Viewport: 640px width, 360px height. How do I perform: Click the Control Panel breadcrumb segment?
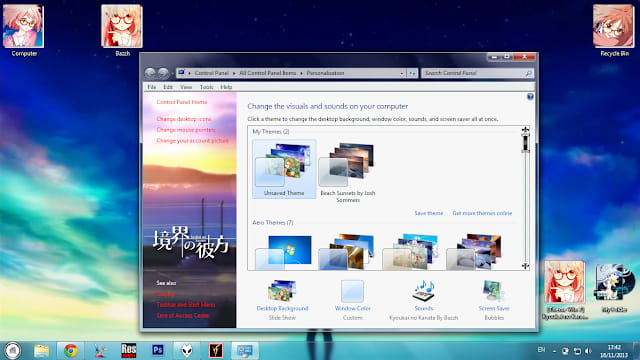point(211,73)
